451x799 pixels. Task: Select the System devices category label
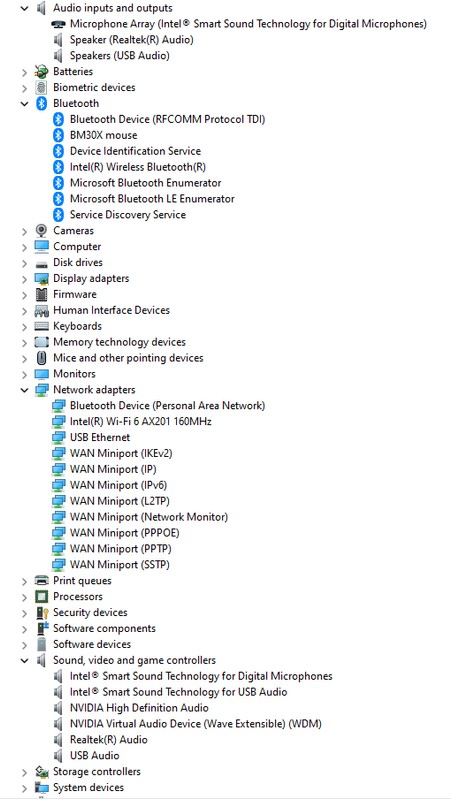(88, 788)
